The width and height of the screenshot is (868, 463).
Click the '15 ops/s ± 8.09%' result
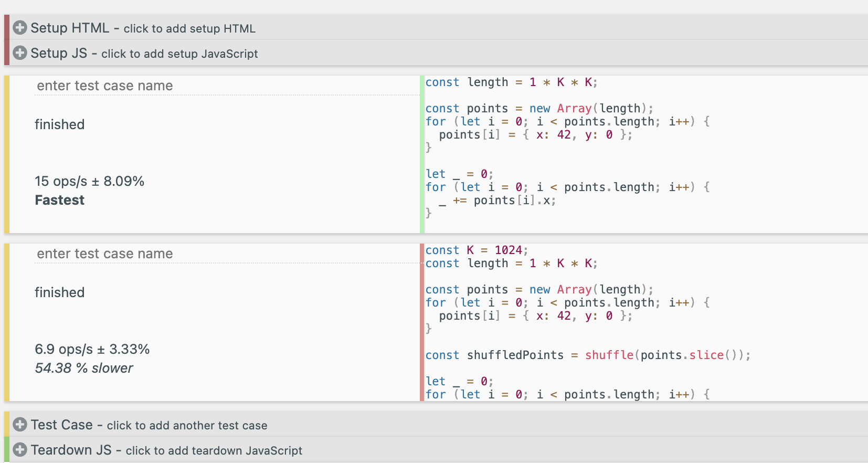(x=89, y=181)
